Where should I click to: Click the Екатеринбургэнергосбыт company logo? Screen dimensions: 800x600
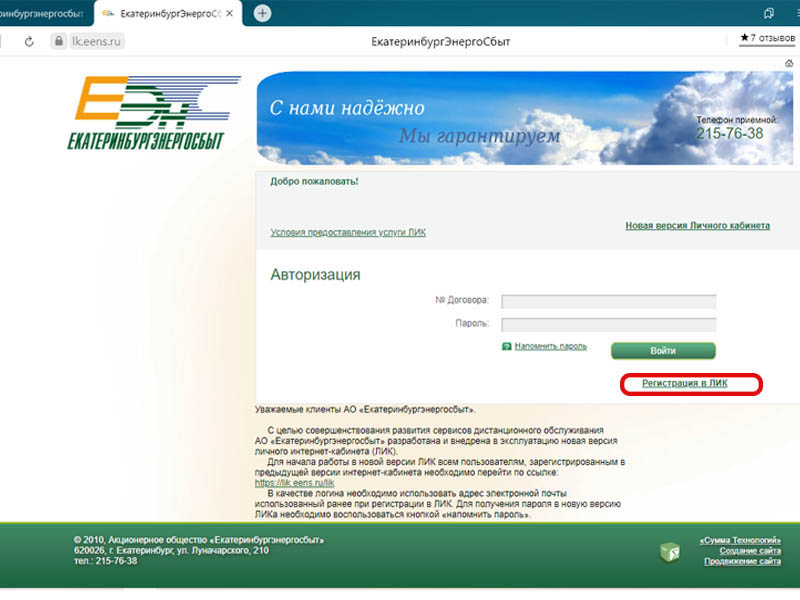(x=153, y=113)
